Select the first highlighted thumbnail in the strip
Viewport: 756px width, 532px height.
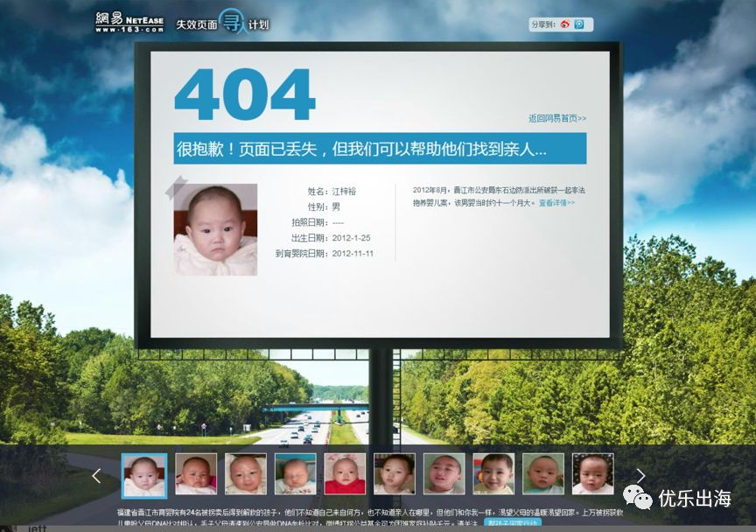click(x=144, y=475)
